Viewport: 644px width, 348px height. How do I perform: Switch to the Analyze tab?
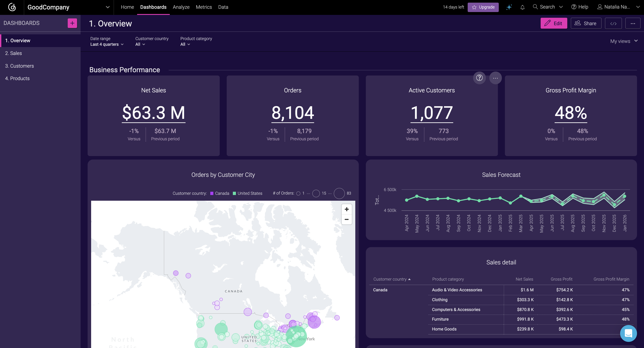[x=181, y=7]
